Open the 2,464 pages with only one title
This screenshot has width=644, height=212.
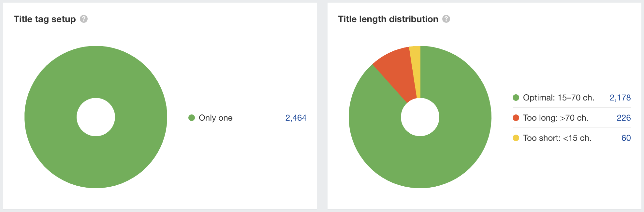tap(296, 118)
